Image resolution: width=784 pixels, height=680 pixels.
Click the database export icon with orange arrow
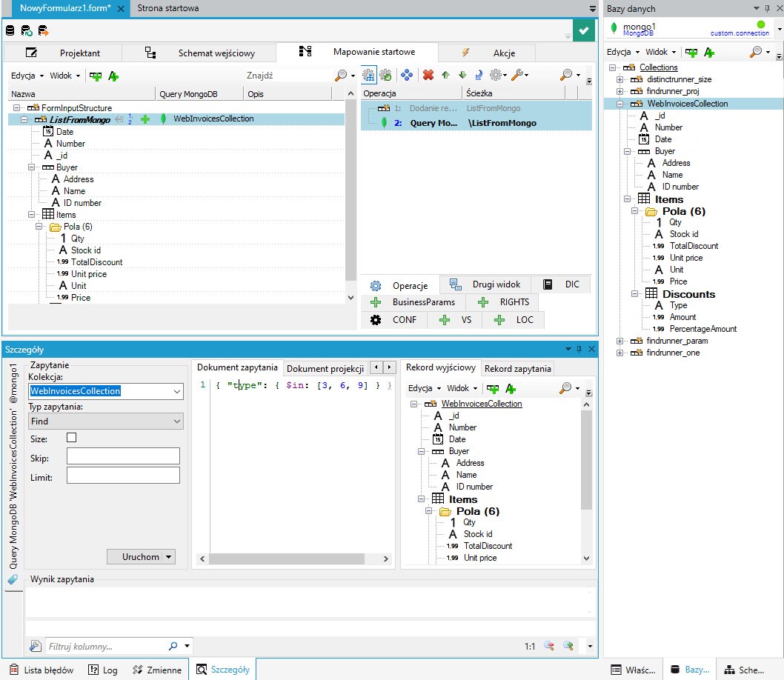click(x=44, y=31)
